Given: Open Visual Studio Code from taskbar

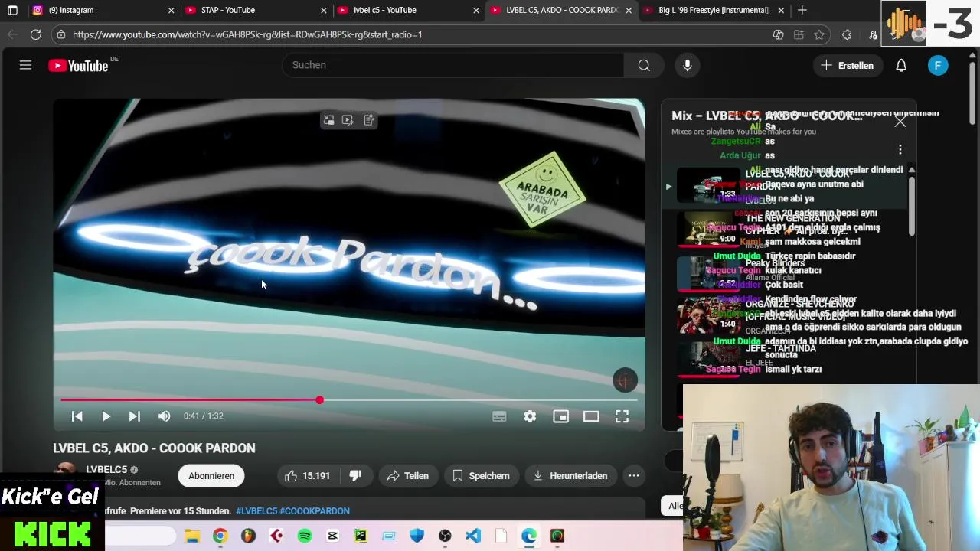Looking at the screenshot, I should pyautogui.click(x=473, y=536).
